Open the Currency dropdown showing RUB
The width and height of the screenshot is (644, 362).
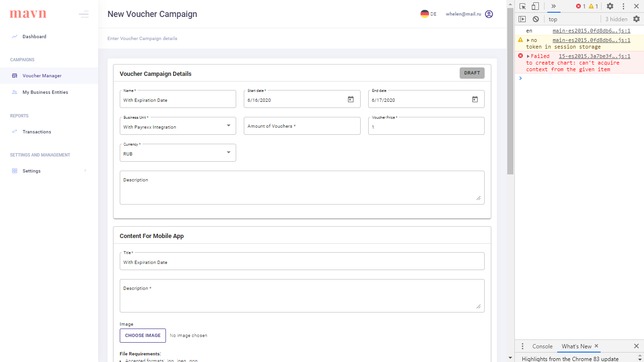[230, 153]
